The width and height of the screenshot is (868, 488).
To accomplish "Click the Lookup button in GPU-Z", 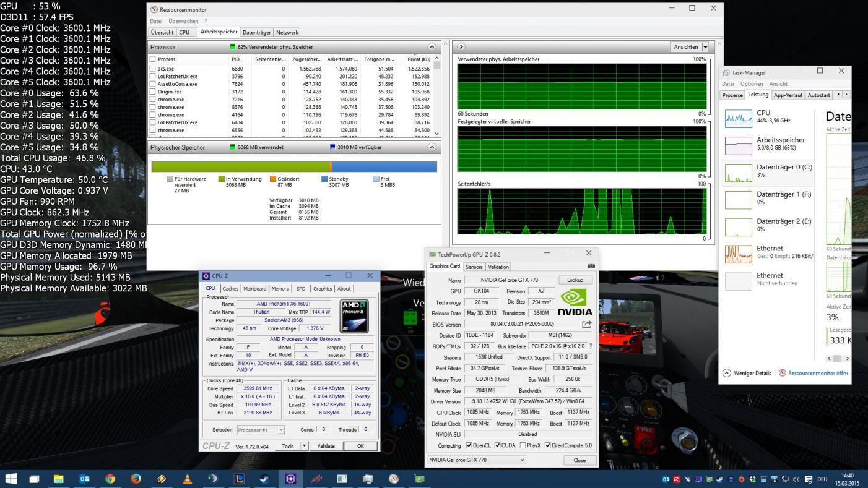I will point(575,280).
